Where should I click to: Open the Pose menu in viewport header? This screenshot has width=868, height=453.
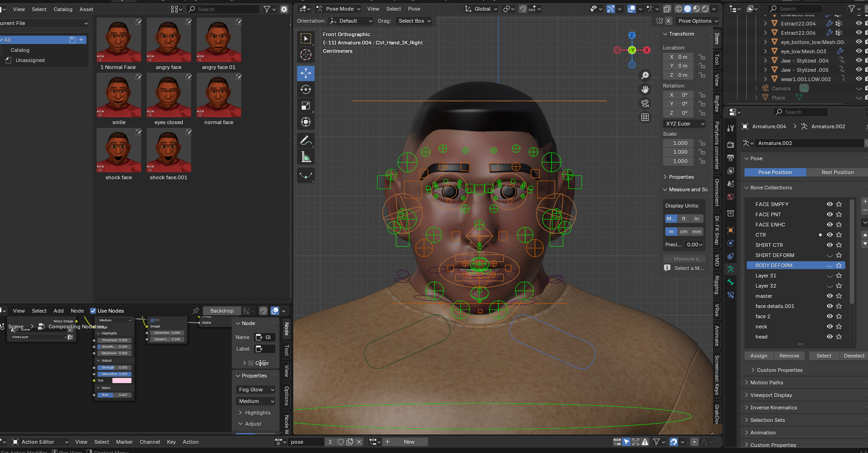click(414, 9)
